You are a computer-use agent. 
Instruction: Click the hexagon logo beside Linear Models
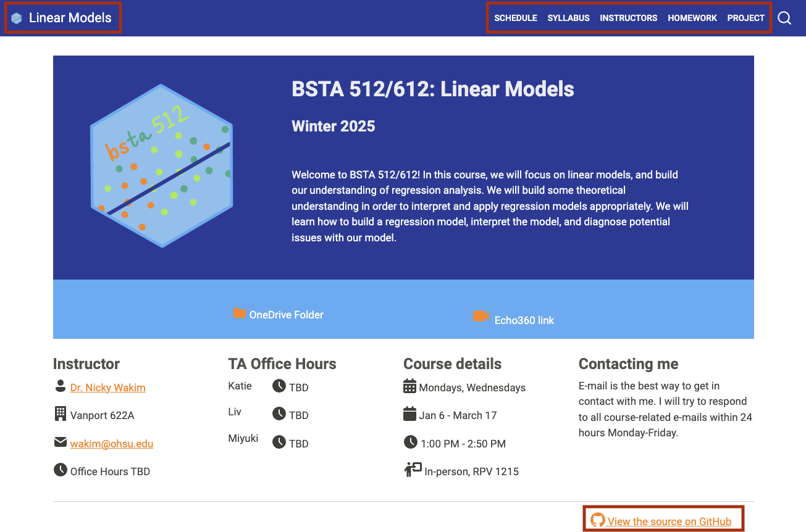point(17,18)
